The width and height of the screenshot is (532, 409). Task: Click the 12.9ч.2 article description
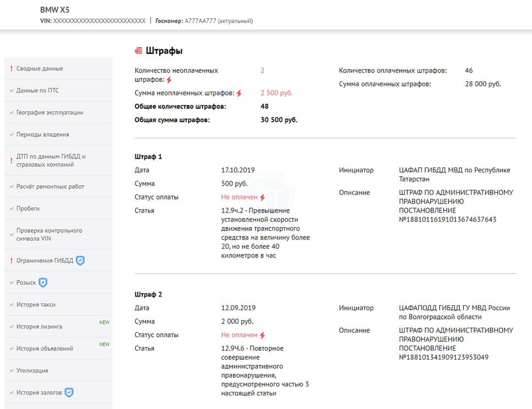tap(265, 233)
